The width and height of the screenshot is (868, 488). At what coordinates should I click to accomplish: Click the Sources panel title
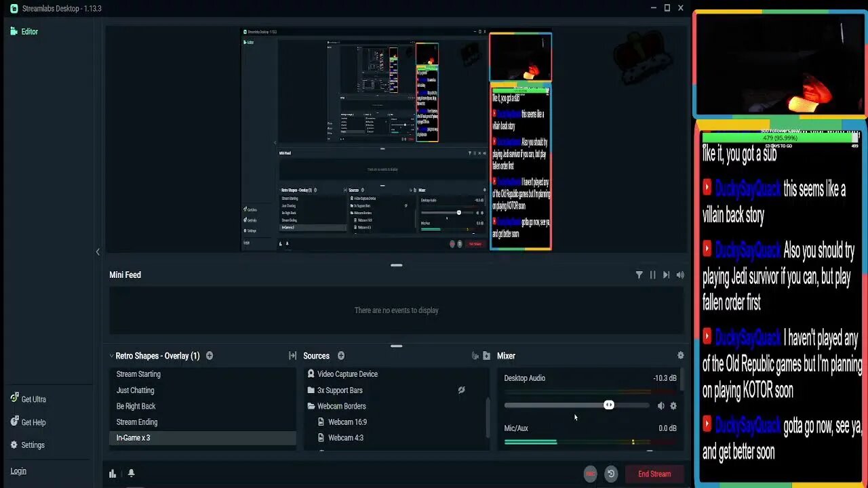coord(316,356)
